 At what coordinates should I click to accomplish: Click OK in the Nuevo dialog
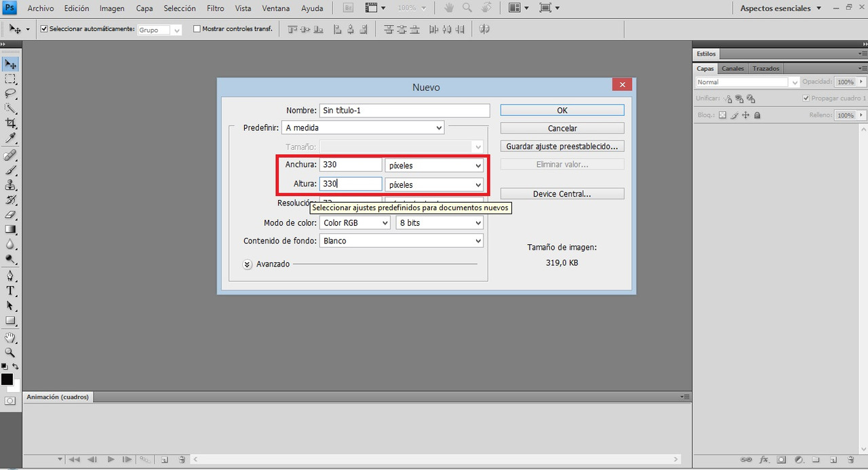[562, 110]
